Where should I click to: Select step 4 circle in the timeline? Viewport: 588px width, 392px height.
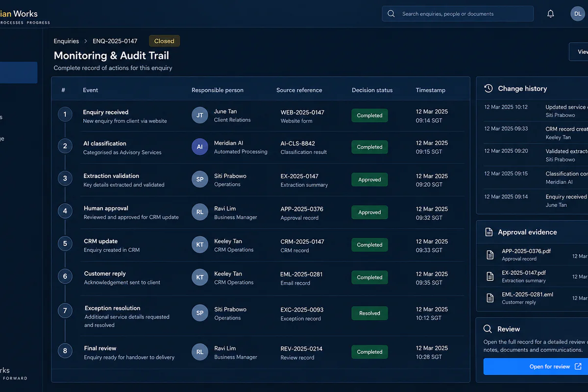point(65,212)
